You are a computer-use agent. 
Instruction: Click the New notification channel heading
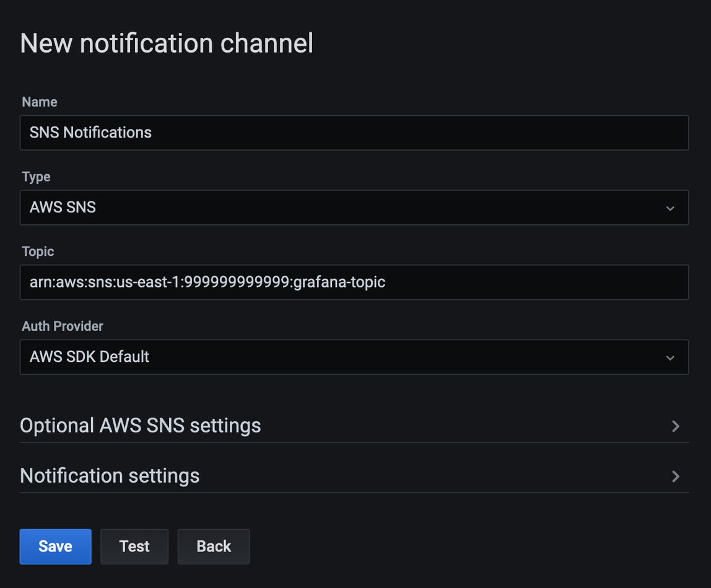(x=167, y=43)
